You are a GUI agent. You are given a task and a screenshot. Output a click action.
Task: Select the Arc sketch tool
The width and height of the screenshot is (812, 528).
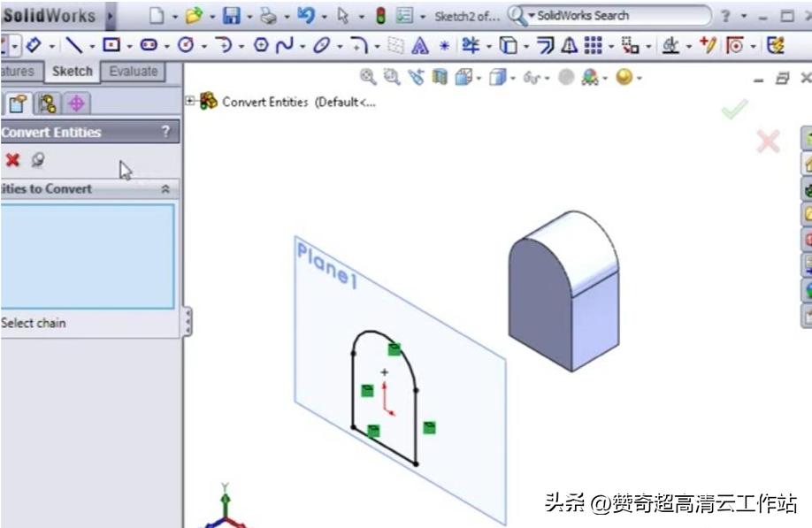pyautogui.click(x=224, y=46)
